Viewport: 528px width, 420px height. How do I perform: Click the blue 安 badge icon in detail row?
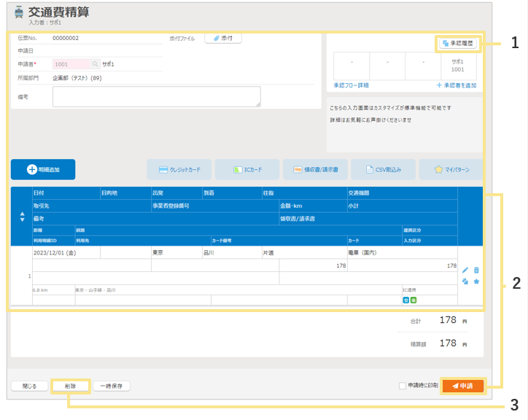click(x=405, y=300)
